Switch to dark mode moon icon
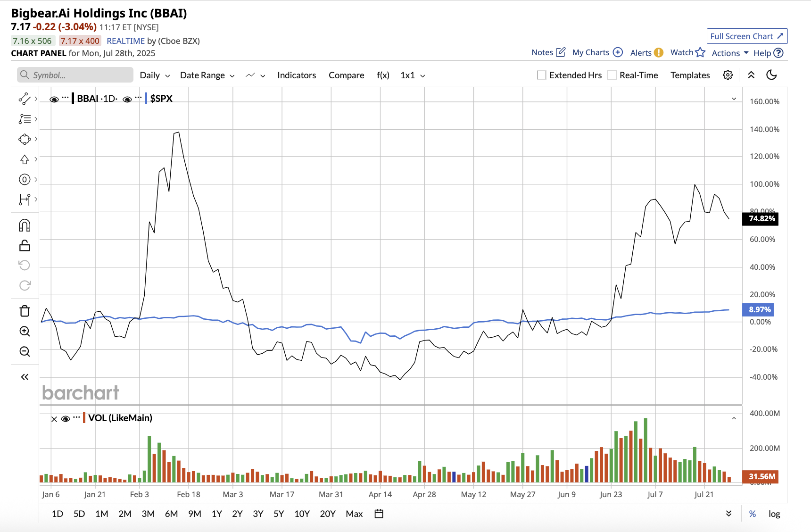 (772, 75)
